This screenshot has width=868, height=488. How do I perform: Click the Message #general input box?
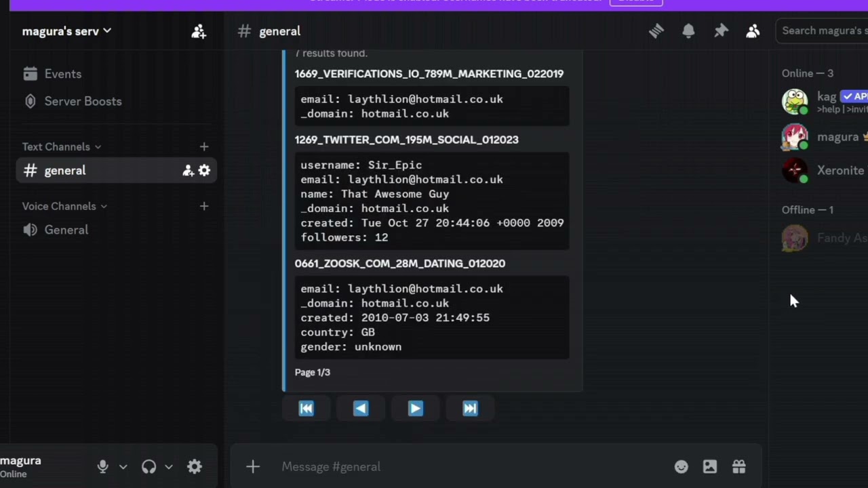point(468,466)
